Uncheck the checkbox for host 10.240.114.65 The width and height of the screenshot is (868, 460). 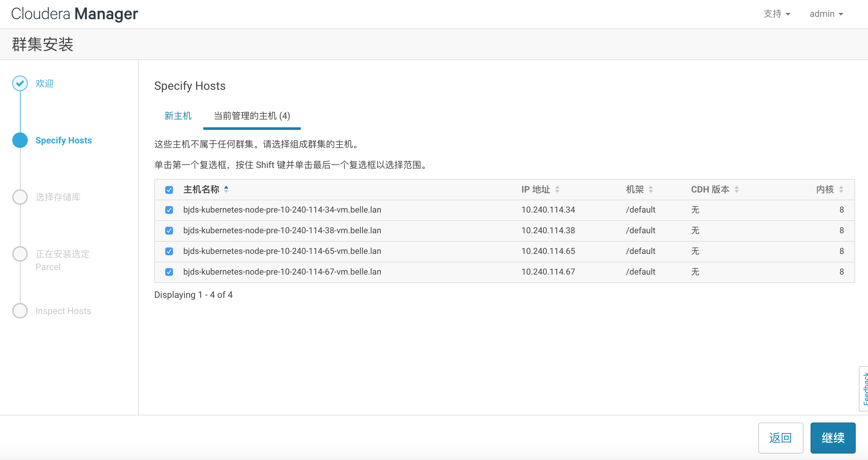pos(170,251)
